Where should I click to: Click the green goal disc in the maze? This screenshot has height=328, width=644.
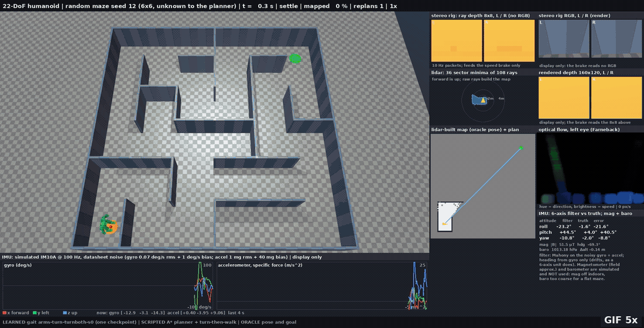[x=295, y=59]
